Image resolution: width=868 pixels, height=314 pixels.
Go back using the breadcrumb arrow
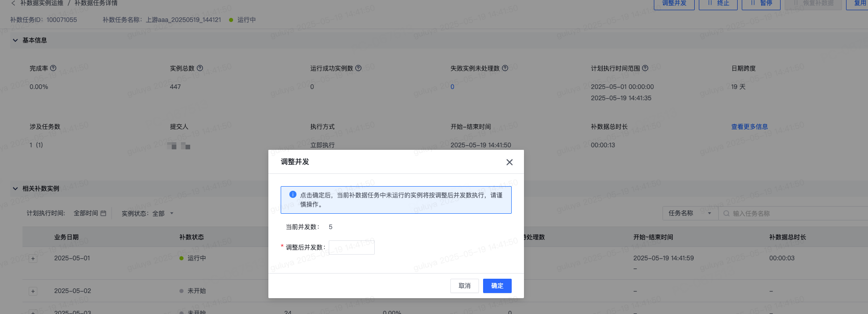13,3
